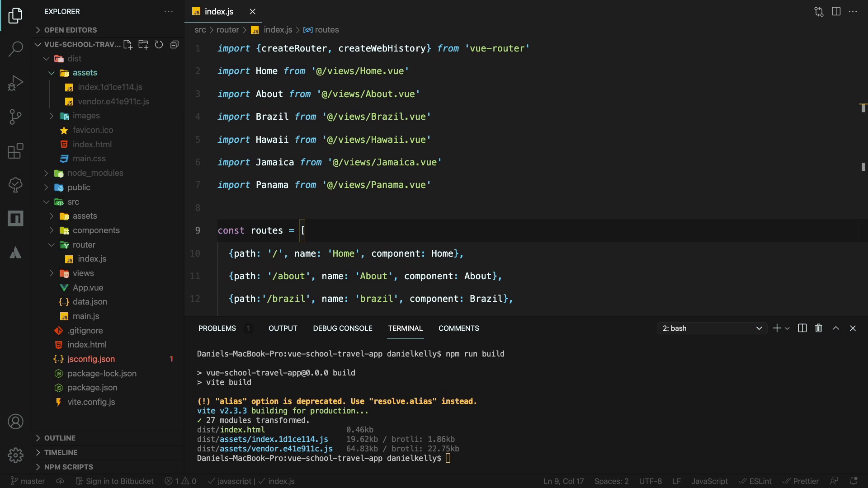Expand the node_modules folder

click(95, 173)
